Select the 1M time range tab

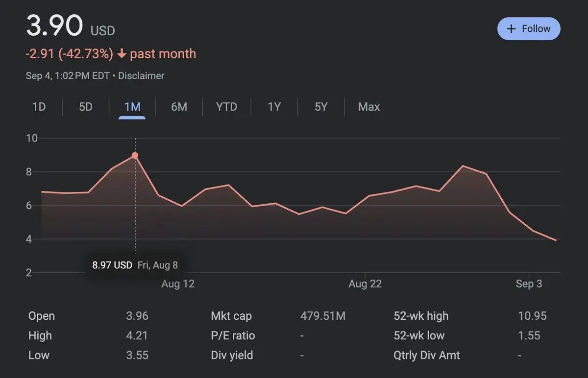[x=132, y=107]
